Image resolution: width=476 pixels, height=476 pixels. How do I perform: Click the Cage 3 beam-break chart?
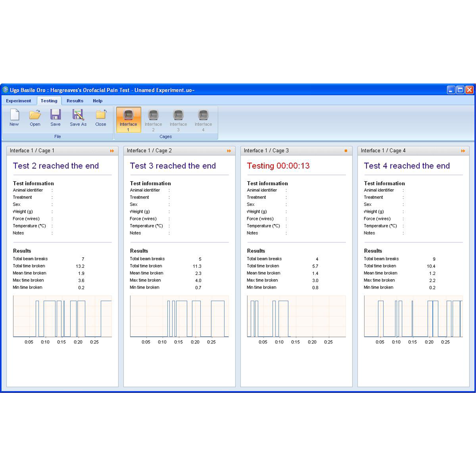click(x=296, y=316)
